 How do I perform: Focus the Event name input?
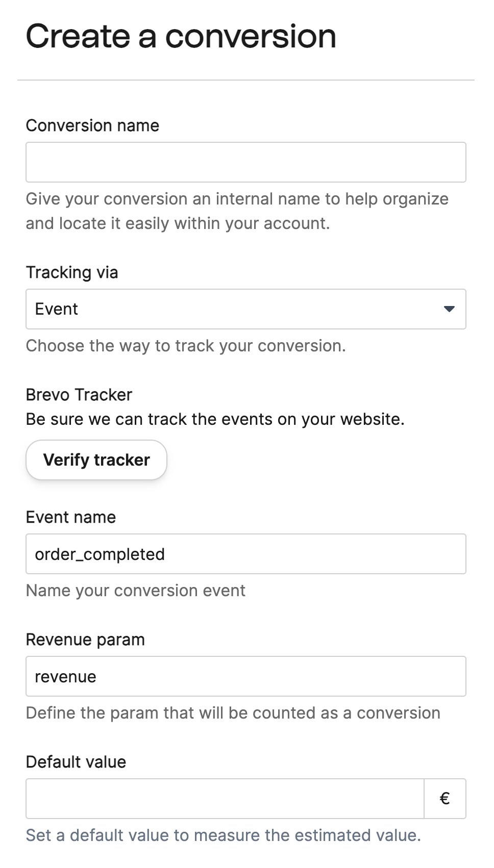[x=246, y=554]
